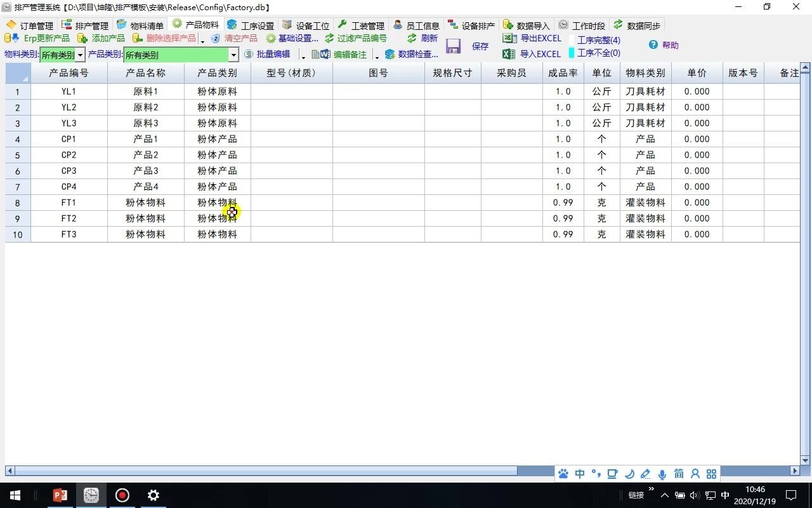Open the 物料类别 combo box
Image resolution: width=812 pixels, height=508 pixels.
point(62,55)
